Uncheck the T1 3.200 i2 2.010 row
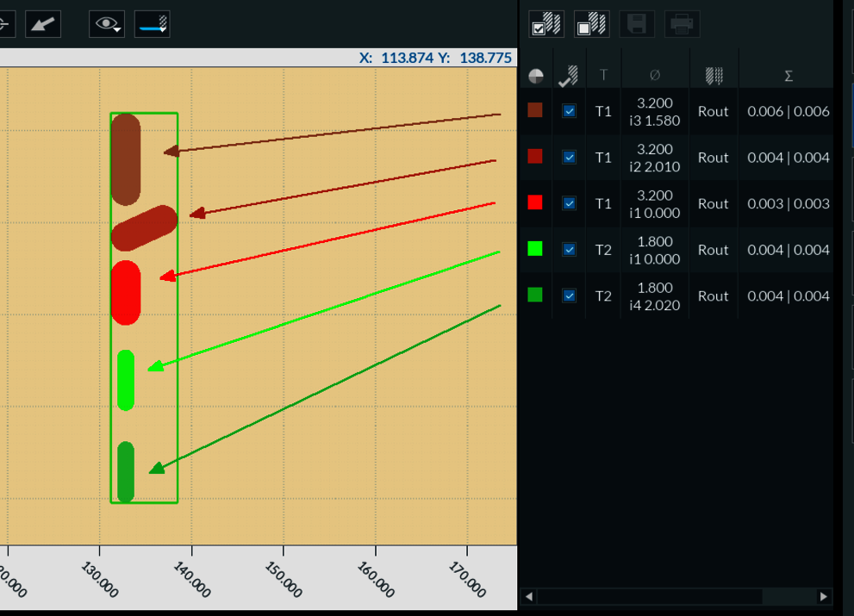The image size is (854, 616). 569,158
